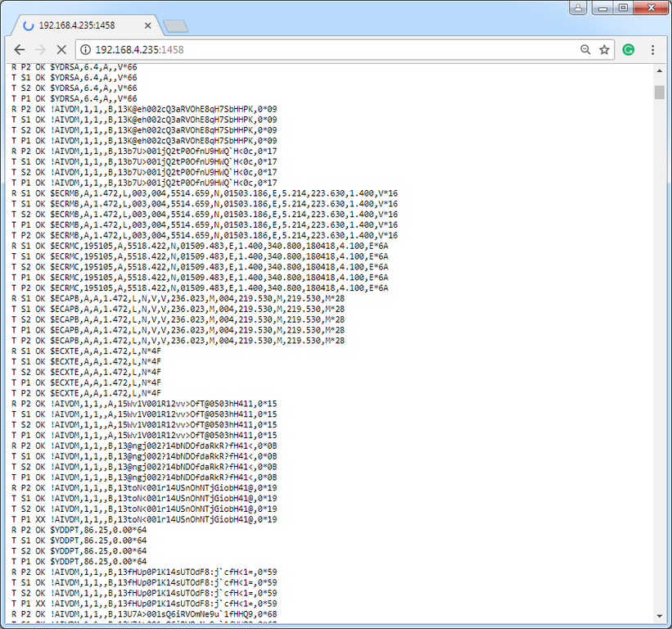Click the R P2 line with 13K@eh002cQ3aRVOhE8qH7SbHHPK
This screenshot has width=672, height=629.
click(144, 109)
